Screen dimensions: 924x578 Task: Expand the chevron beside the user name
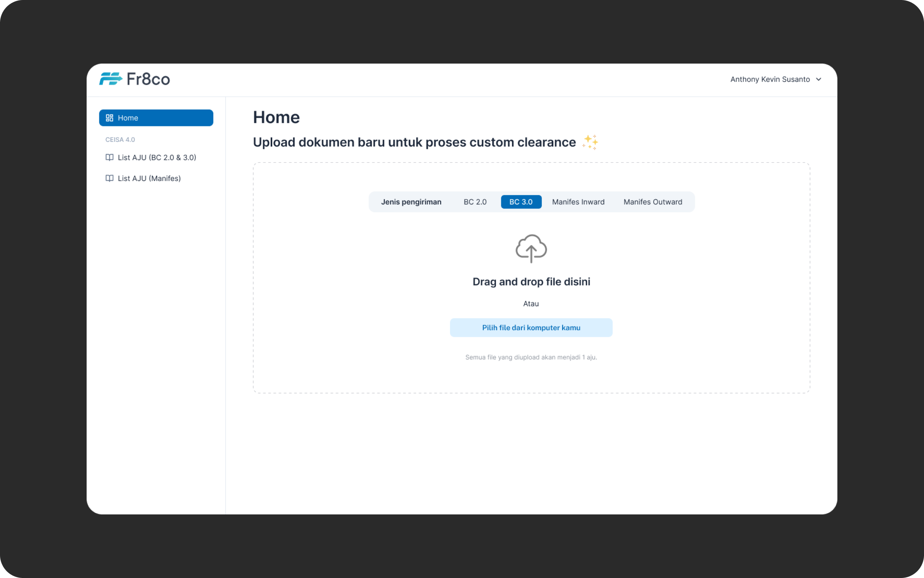coord(819,79)
